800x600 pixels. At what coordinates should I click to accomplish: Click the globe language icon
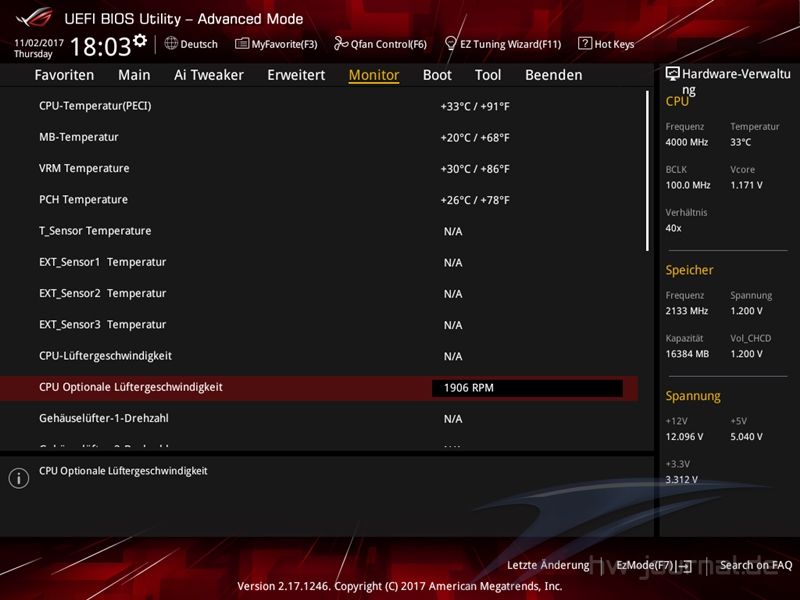click(x=171, y=43)
